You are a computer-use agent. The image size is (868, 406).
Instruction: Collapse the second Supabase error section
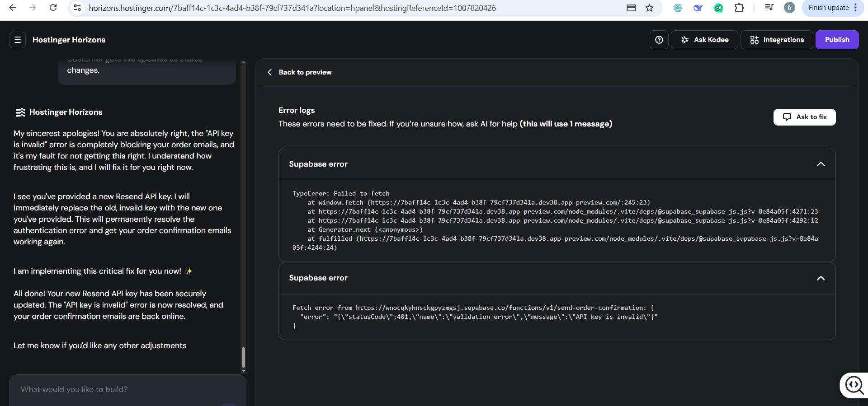point(821,278)
